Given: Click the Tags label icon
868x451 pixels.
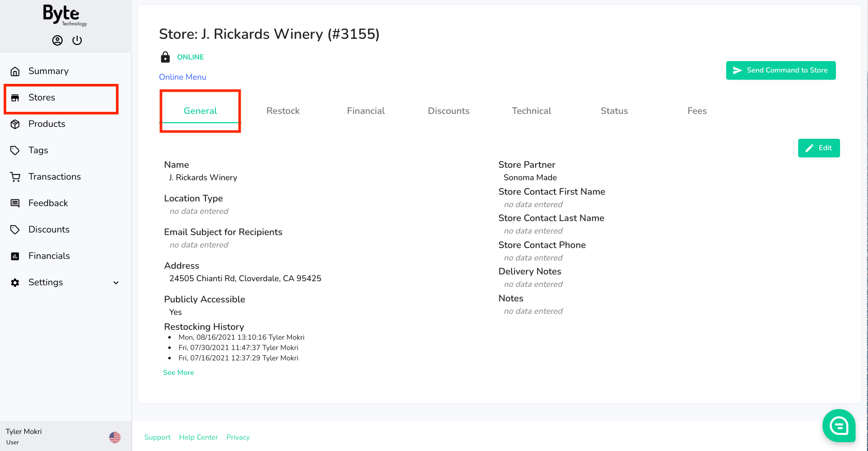Looking at the screenshot, I should point(15,151).
